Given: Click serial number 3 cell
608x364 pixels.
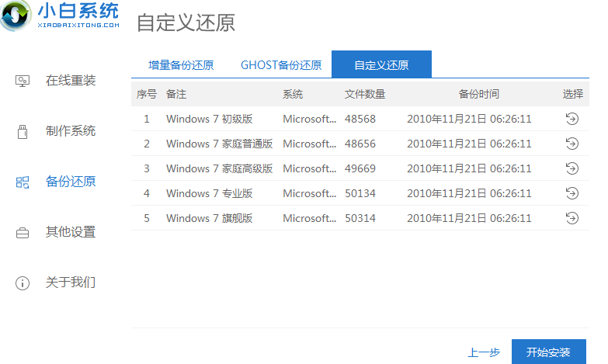Looking at the screenshot, I should [x=147, y=168].
